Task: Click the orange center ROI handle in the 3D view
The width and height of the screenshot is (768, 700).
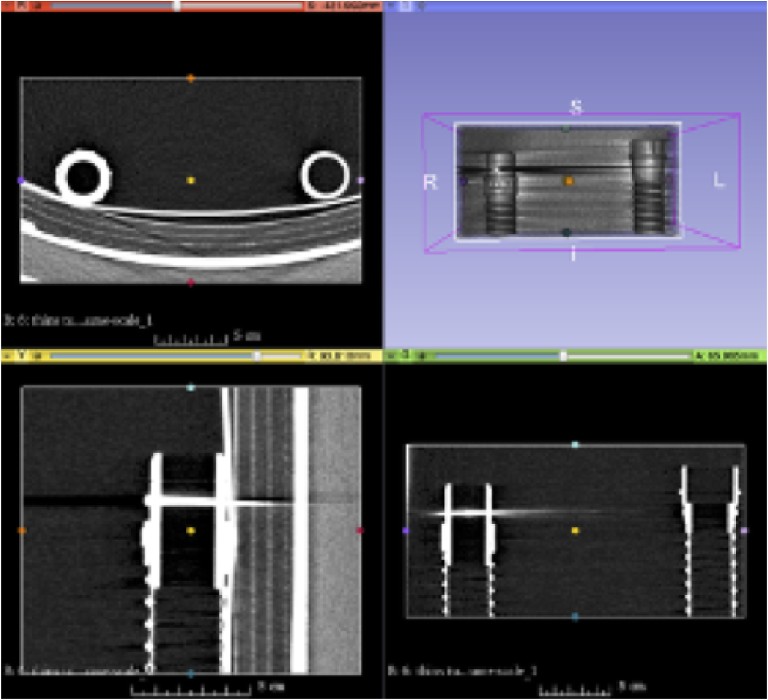Action: coord(568,181)
